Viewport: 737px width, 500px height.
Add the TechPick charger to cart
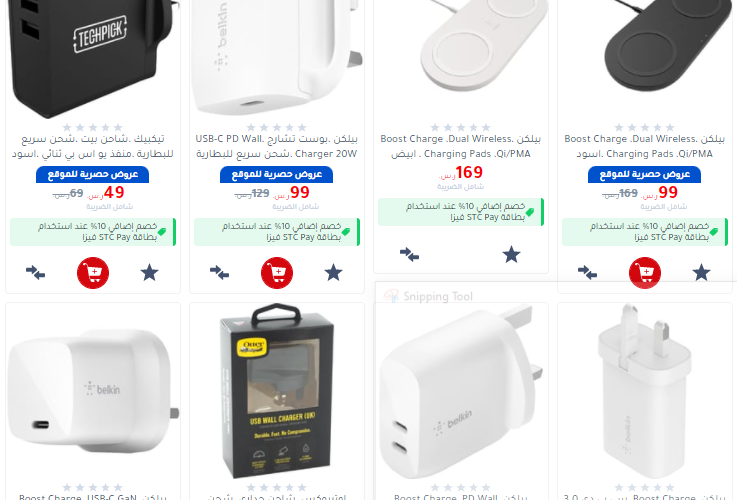point(93,273)
